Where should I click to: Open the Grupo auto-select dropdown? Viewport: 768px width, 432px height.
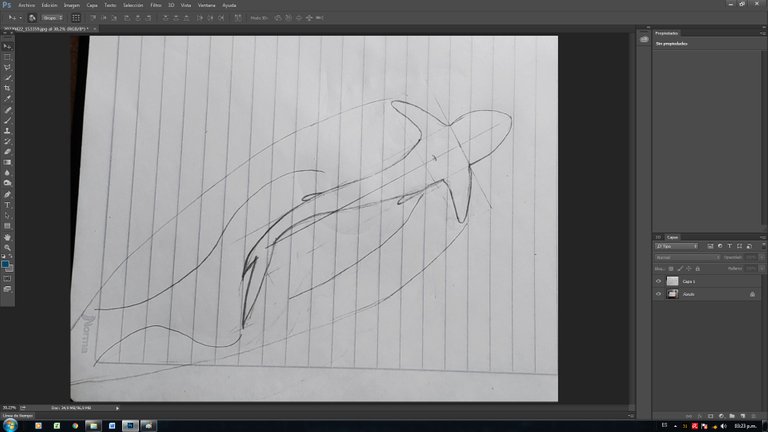[x=52, y=18]
